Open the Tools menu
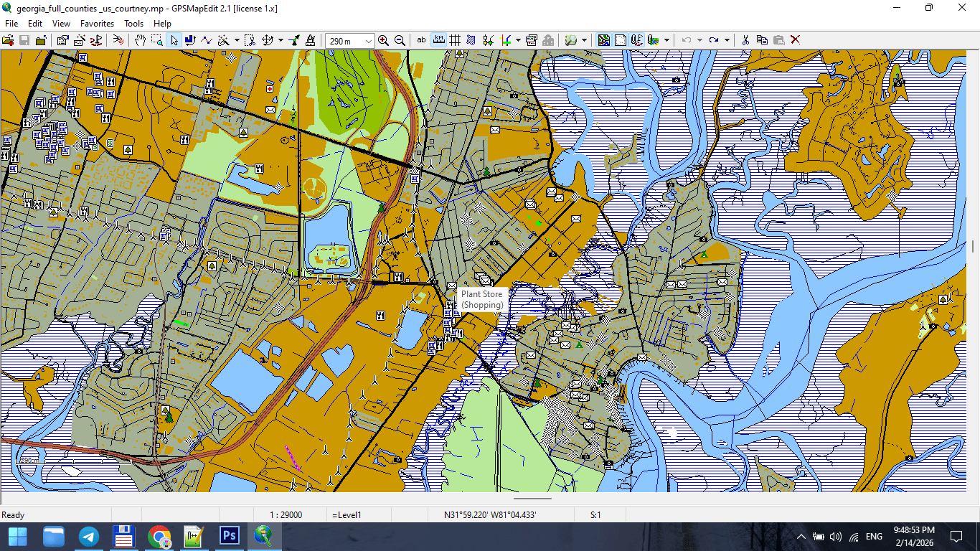Image resolution: width=980 pixels, height=551 pixels. click(x=133, y=23)
